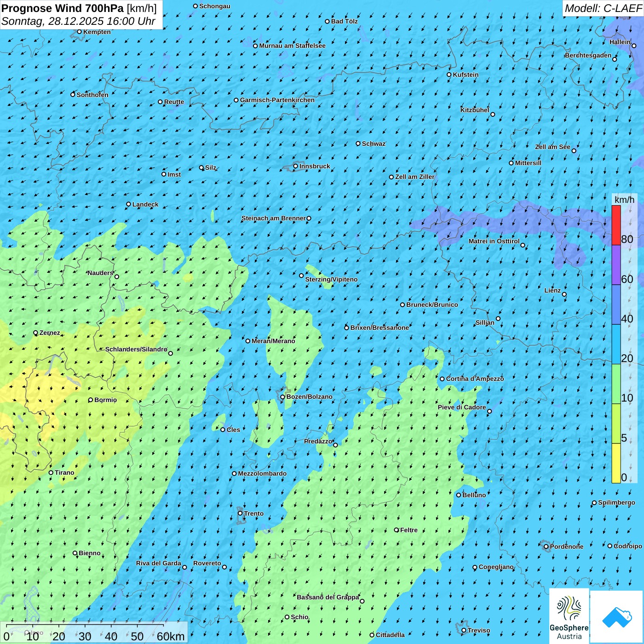Click the yellow legend band between 0 and 5
The image size is (644, 644).
tap(616, 463)
